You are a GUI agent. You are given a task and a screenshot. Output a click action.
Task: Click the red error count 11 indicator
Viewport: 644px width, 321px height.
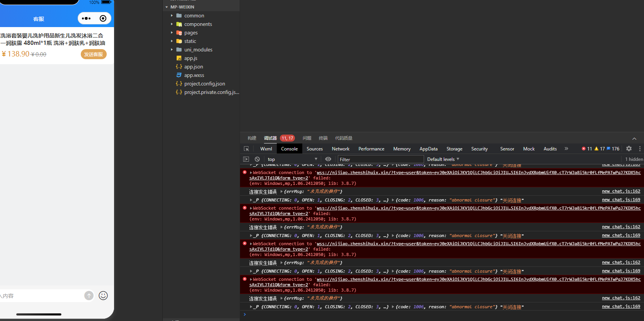click(x=587, y=149)
